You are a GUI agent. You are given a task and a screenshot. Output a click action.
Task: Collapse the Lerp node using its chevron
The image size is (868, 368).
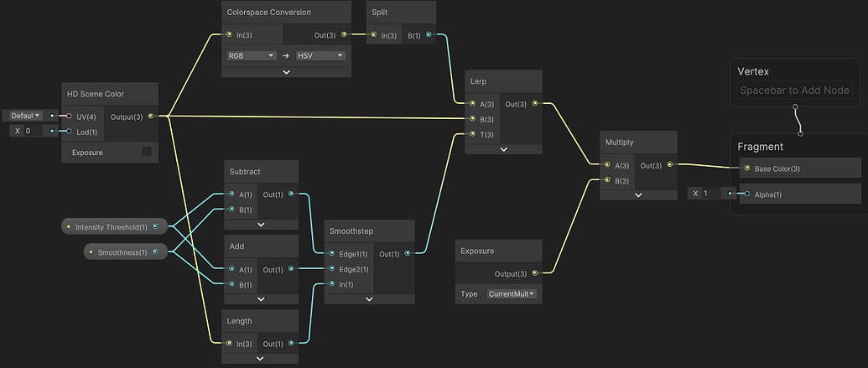(x=503, y=149)
